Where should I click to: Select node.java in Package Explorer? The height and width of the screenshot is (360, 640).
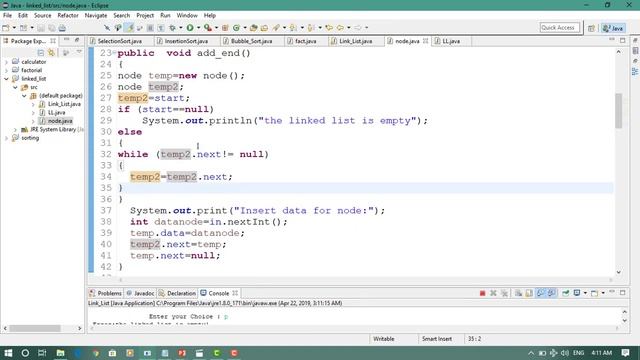(x=60, y=121)
